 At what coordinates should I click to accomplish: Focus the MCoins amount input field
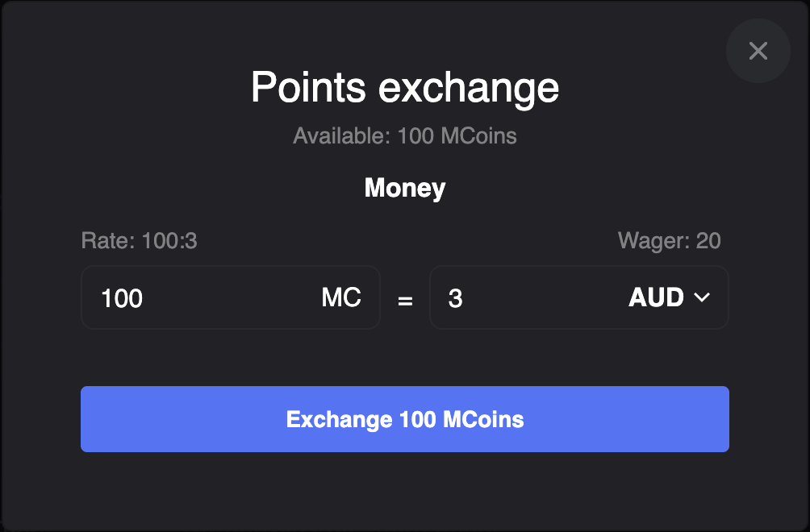pyautogui.click(x=202, y=298)
